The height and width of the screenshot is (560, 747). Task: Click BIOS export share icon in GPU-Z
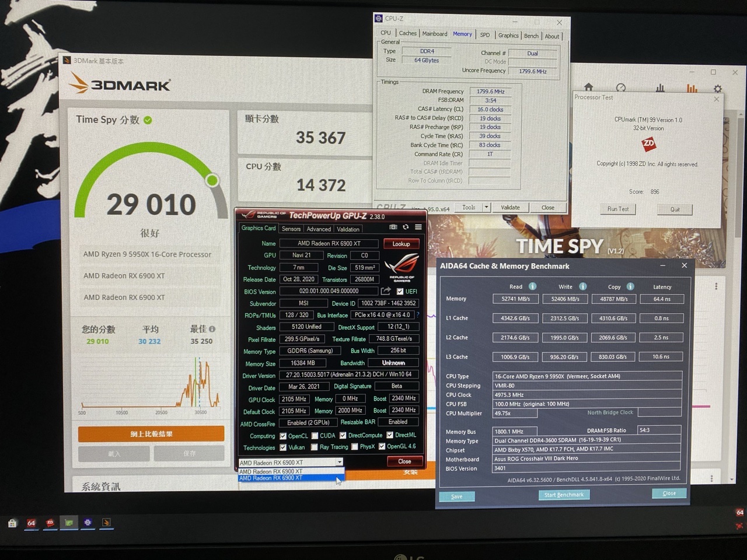(386, 291)
